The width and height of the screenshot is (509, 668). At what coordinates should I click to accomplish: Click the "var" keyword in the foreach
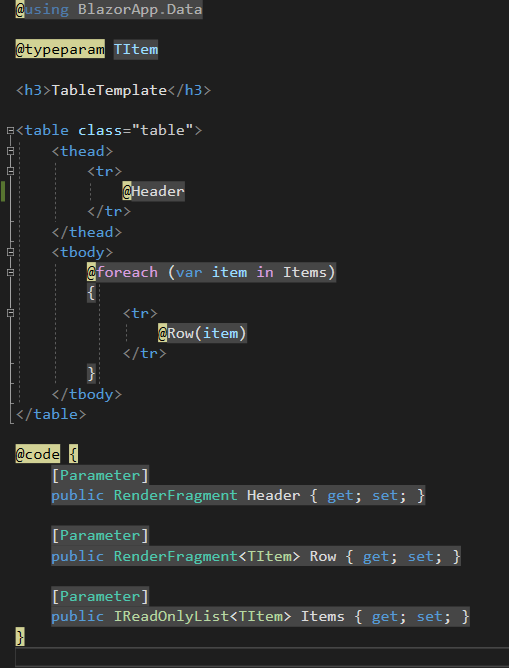[189, 272]
